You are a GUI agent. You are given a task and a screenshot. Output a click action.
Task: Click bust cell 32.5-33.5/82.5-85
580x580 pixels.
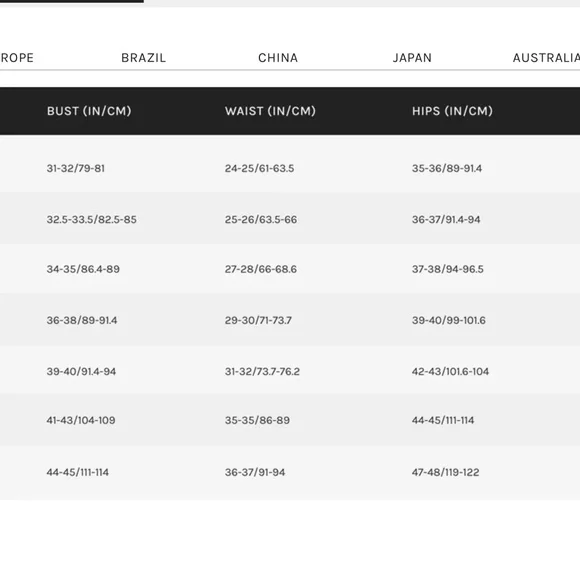pyautogui.click(x=91, y=219)
